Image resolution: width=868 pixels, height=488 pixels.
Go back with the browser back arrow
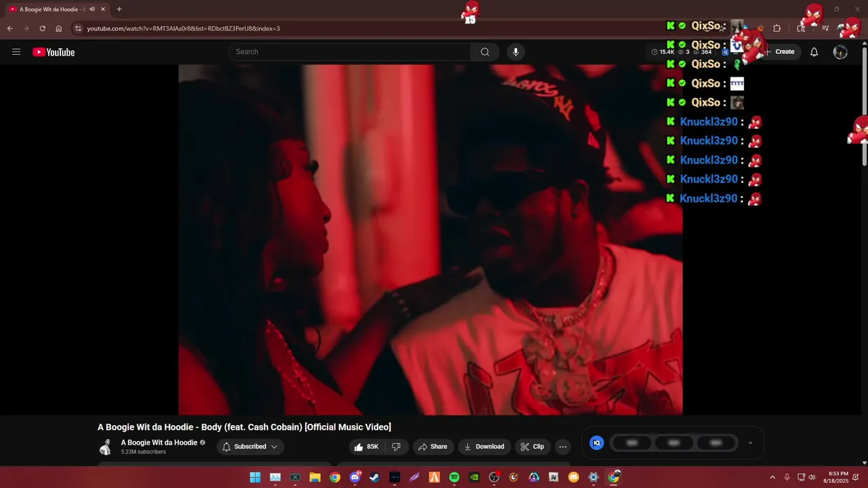pos(10,28)
